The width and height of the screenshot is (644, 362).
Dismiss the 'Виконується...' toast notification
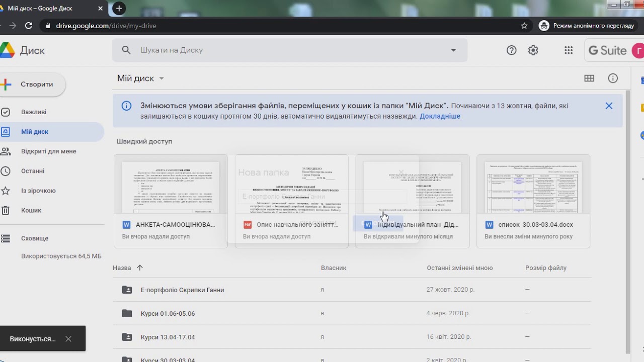[68, 339]
